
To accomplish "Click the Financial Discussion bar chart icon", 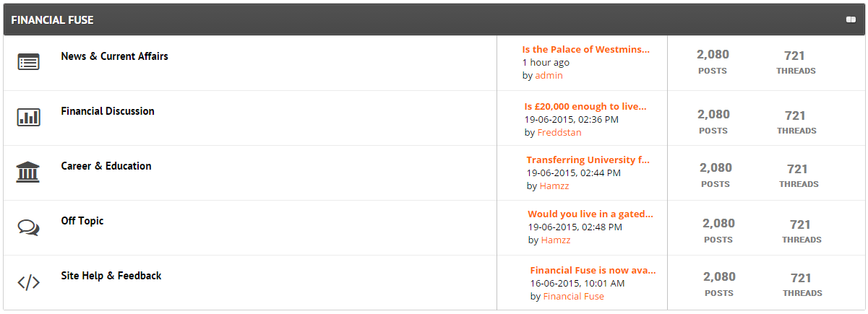I will 28,118.
